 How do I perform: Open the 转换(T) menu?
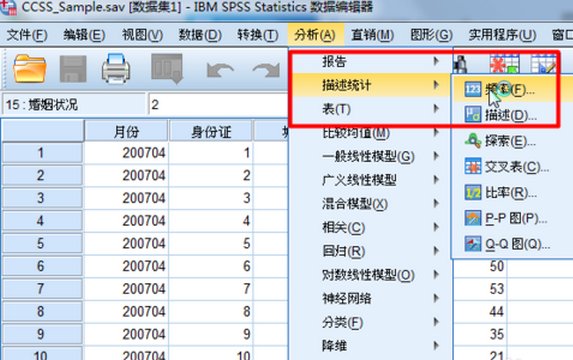coord(258,35)
